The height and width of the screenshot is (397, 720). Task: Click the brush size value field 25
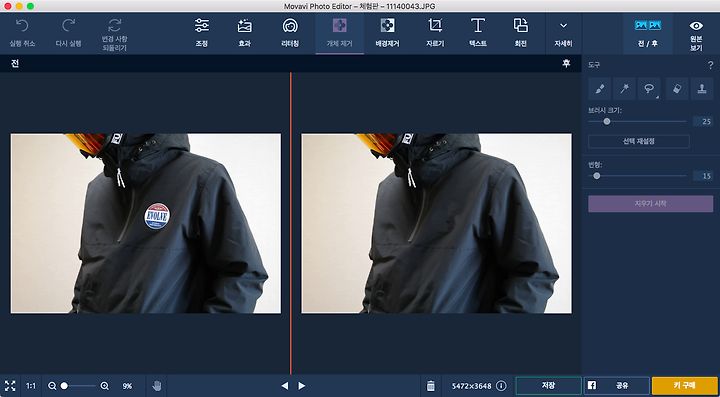pos(703,122)
